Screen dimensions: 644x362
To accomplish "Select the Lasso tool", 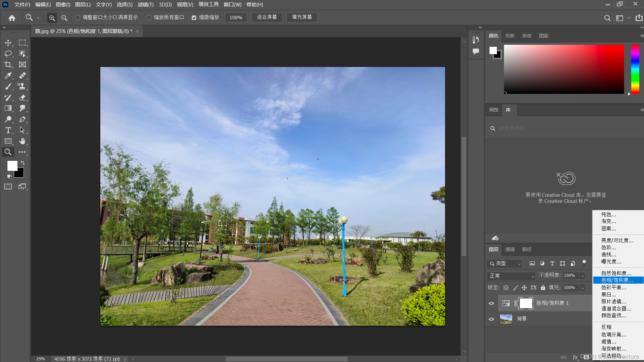I will point(8,53).
